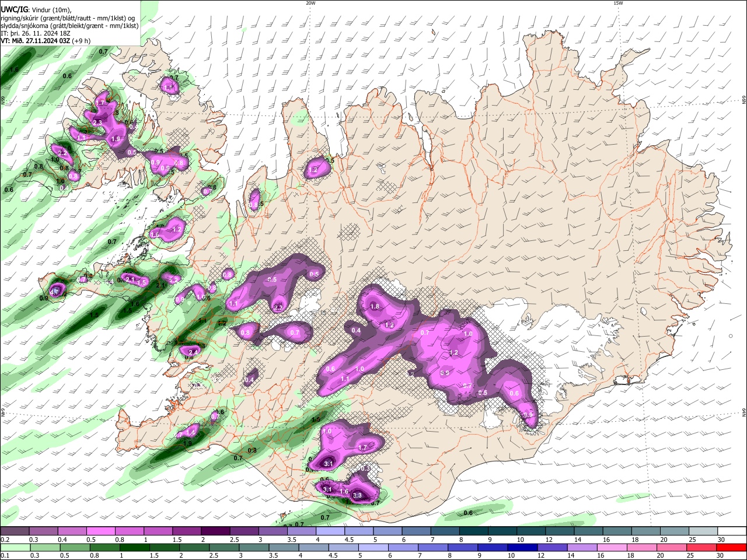Pick the violet 12 rain scale swatch
The height and width of the screenshot is (560, 747).
click(x=551, y=547)
